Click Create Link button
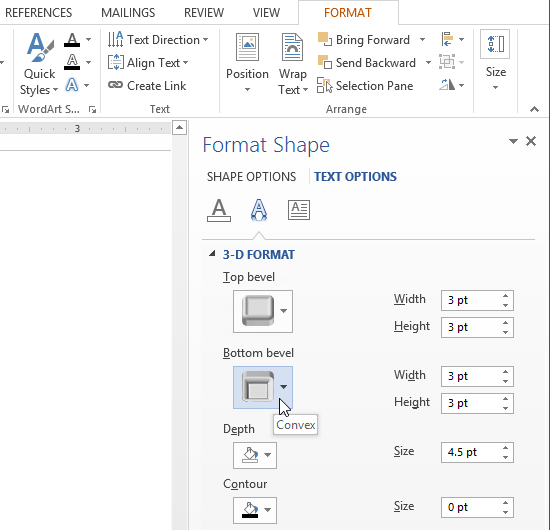The image size is (550, 530). point(147,85)
